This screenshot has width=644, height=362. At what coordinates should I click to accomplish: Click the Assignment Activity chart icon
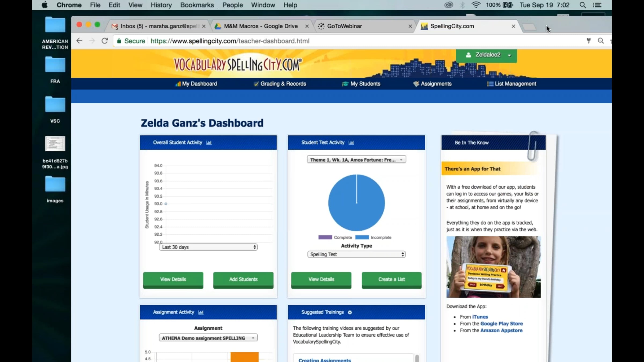coord(201,312)
